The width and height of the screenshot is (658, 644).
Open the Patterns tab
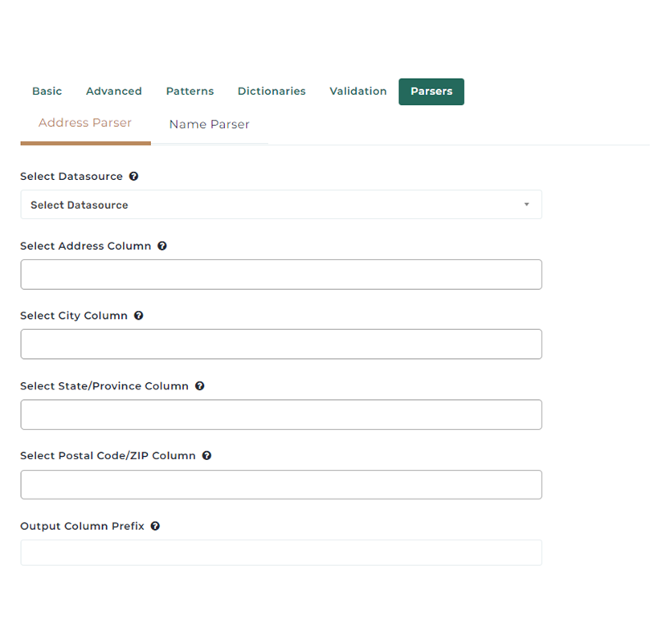pyautogui.click(x=190, y=92)
